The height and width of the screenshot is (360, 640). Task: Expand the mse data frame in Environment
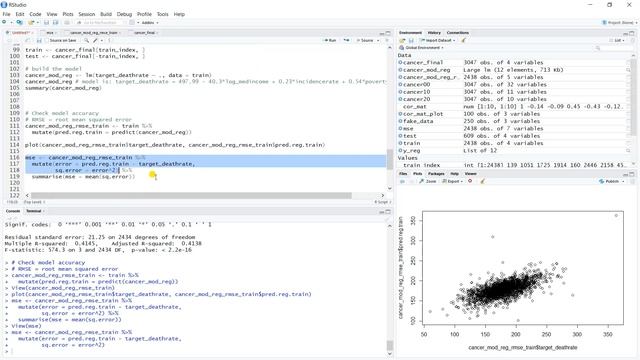coord(400,129)
